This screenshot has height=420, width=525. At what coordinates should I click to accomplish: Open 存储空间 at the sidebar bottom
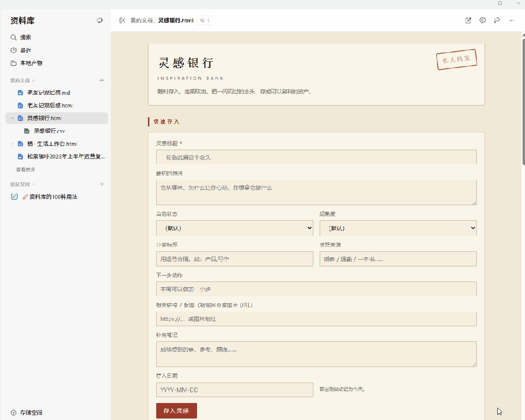[31, 413]
